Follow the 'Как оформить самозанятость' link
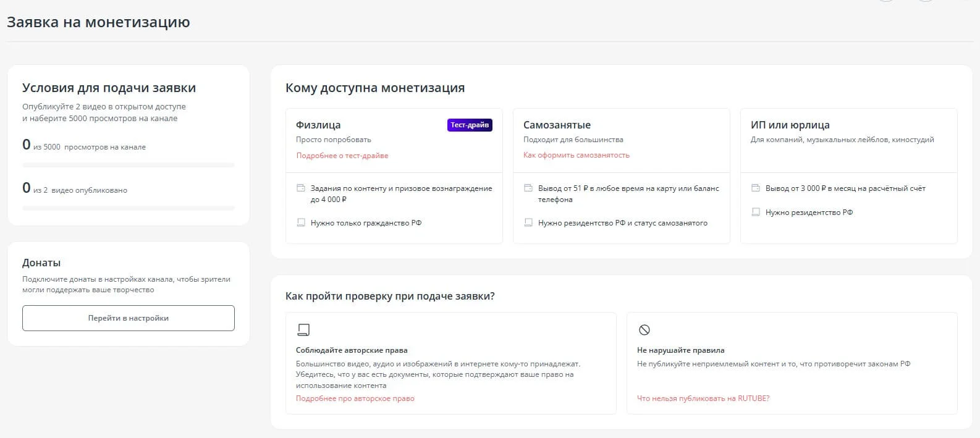The image size is (980, 438). [576, 155]
